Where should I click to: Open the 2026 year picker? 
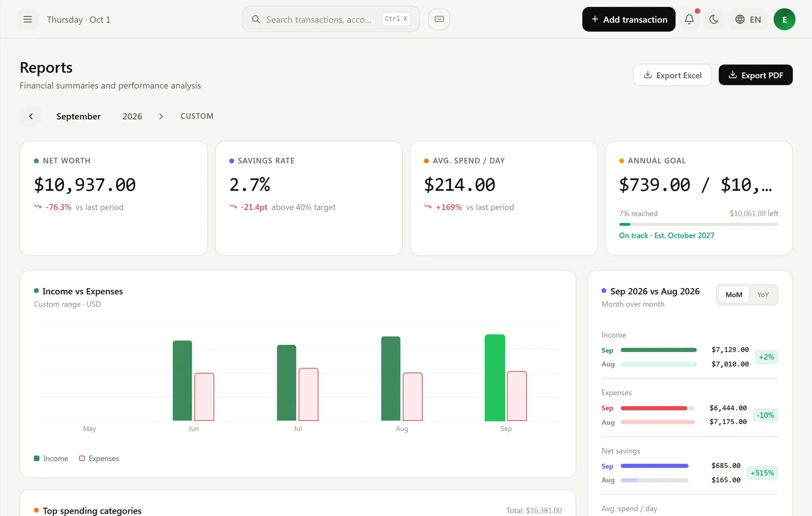[132, 117]
